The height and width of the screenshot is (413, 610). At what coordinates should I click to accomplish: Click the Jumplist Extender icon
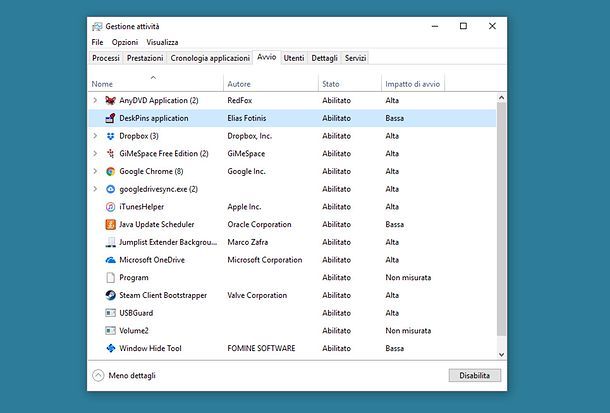coord(110,242)
